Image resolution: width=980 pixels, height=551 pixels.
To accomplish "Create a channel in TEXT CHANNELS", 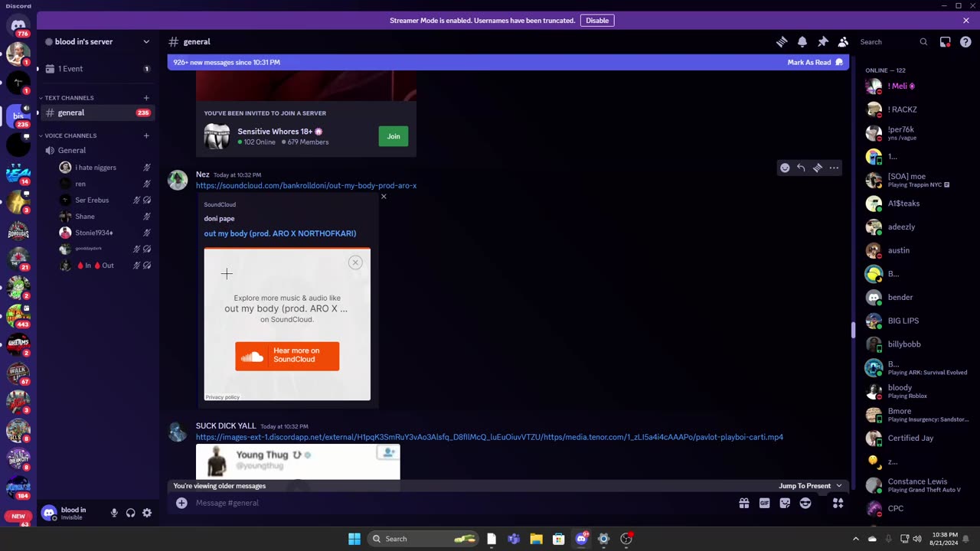I will tap(146, 98).
